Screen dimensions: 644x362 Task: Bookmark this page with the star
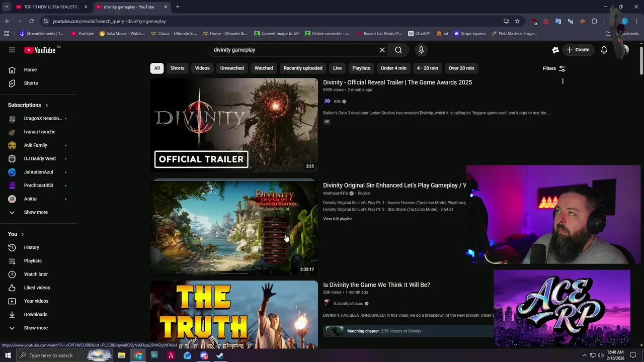pyautogui.click(x=517, y=21)
